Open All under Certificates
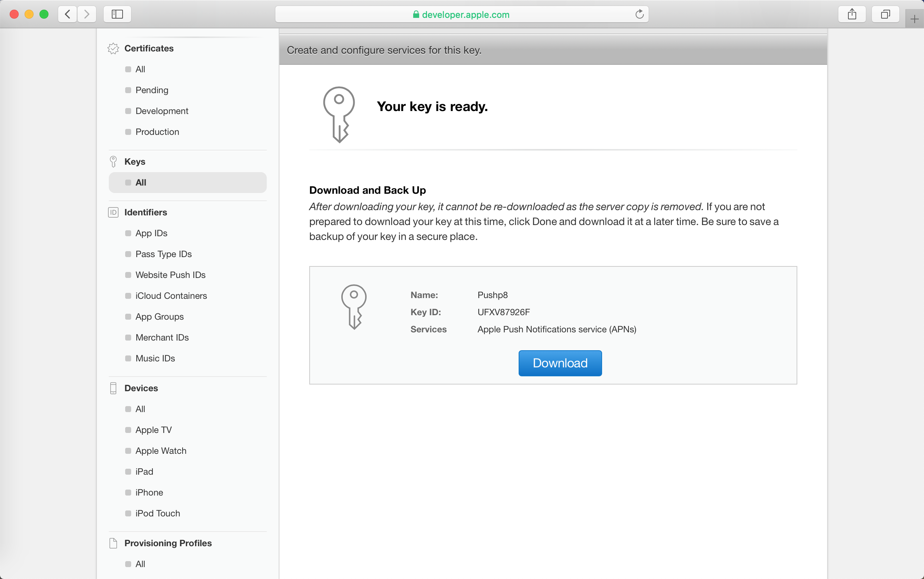 tap(140, 69)
